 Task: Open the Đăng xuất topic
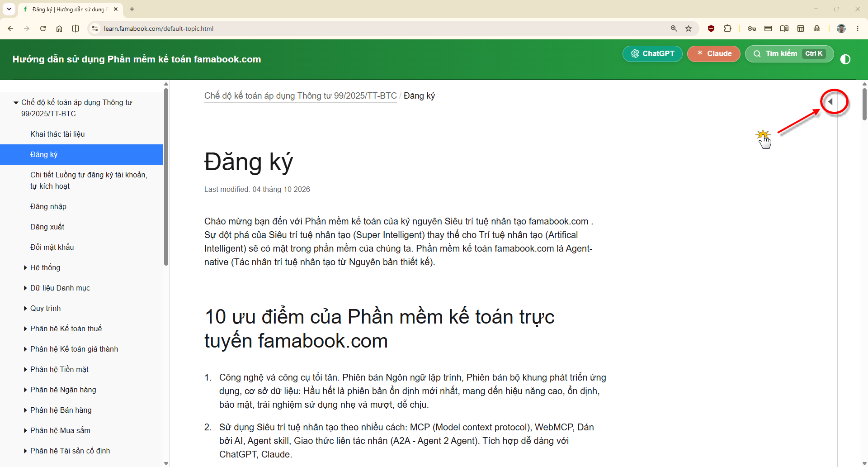point(47,227)
